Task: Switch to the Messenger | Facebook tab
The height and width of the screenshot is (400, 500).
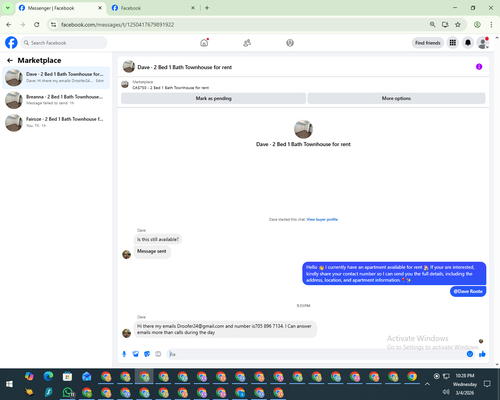Action: (x=60, y=8)
